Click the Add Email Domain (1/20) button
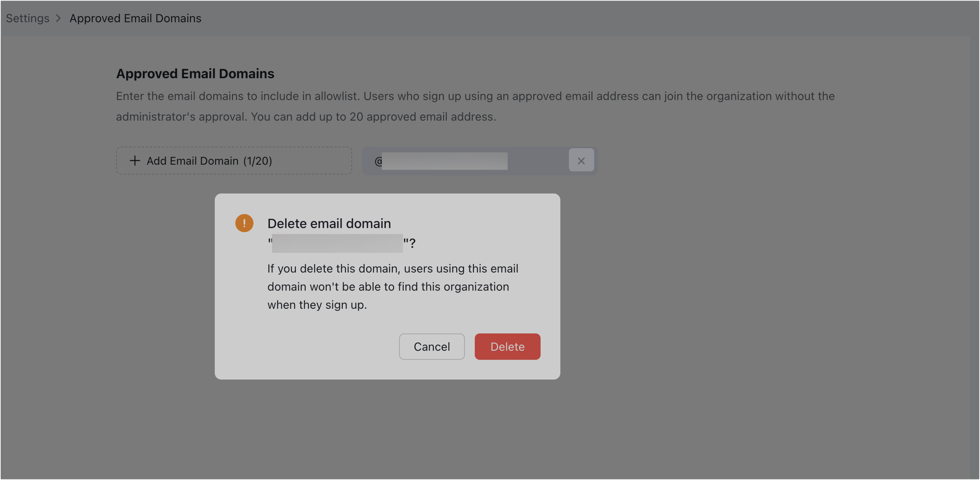The image size is (980, 480). (234, 161)
